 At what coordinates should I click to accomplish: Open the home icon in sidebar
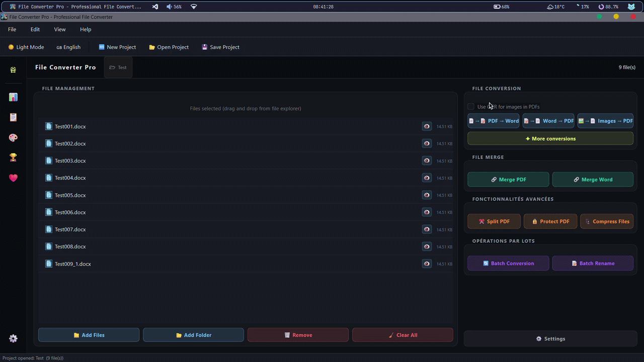(x=13, y=69)
